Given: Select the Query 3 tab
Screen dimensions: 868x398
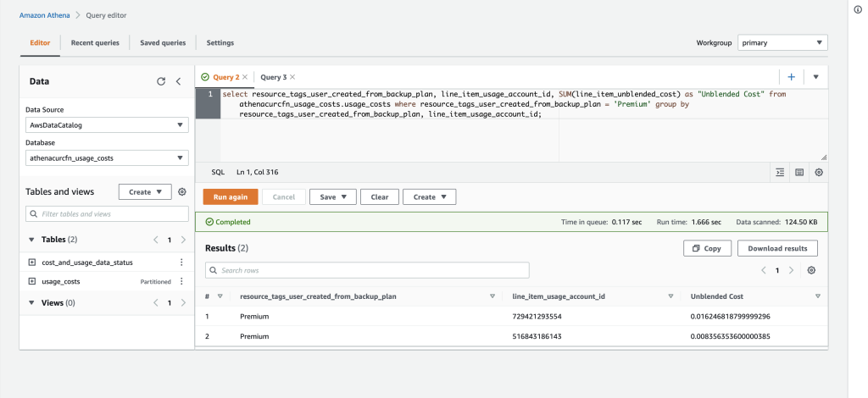Looking at the screenshot, I should point(274,77).
